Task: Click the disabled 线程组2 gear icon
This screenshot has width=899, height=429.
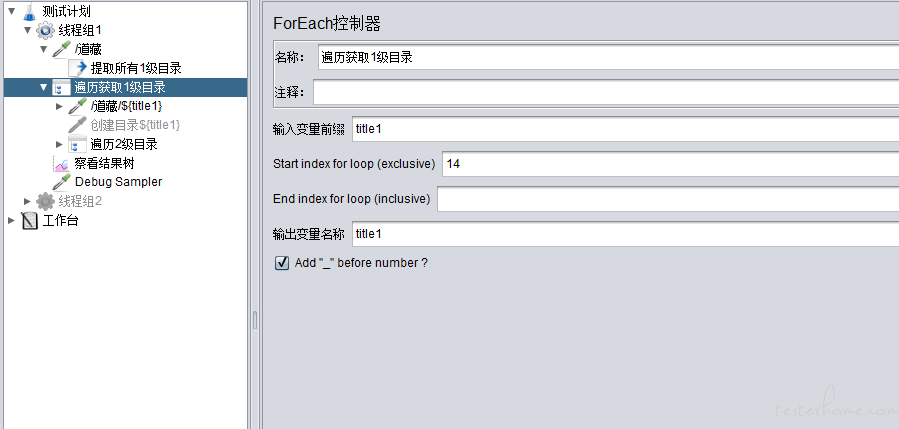Action: (46, 201)
